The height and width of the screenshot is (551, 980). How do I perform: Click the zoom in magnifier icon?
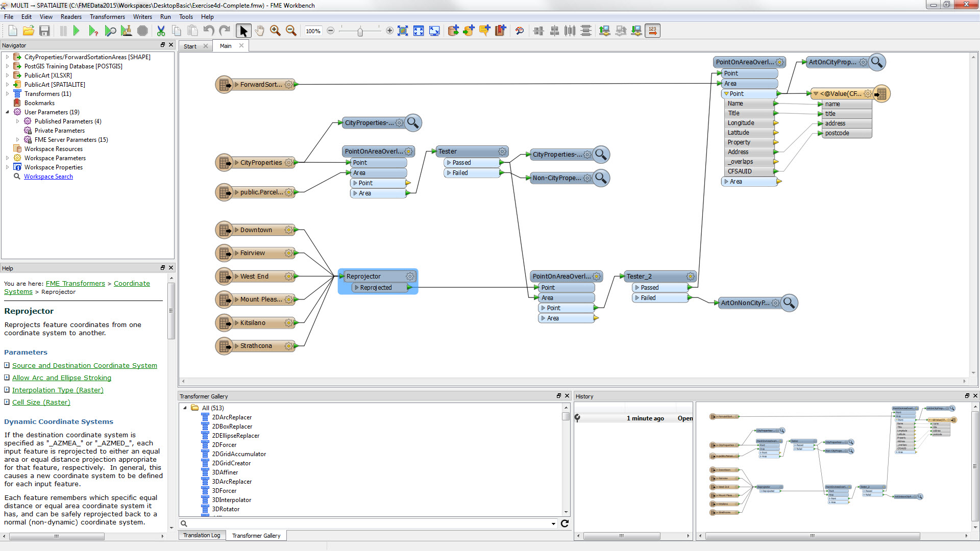coord(275,31)
